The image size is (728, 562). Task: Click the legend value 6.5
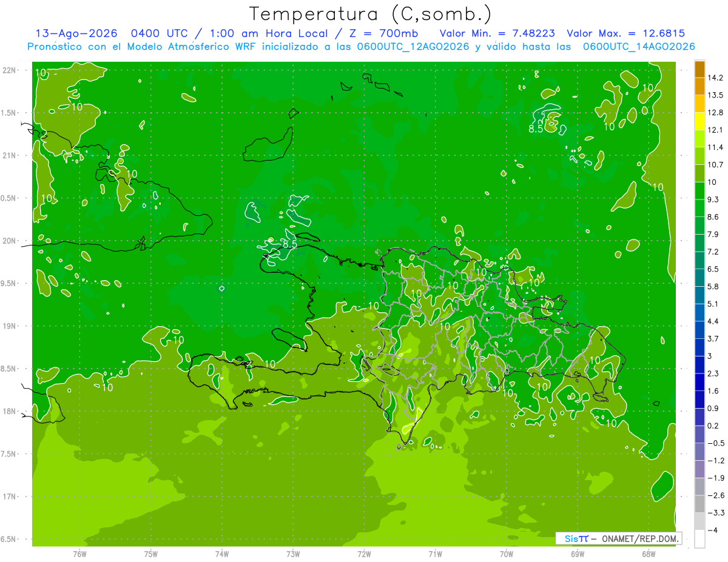pyautogui.click(x=713, y=269)
